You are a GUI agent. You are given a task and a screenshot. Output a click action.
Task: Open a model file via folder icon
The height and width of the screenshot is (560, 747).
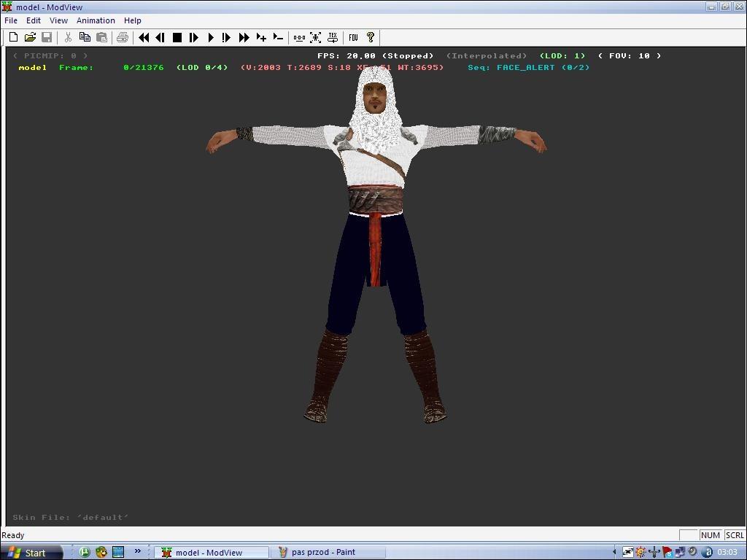coord(30,37)
